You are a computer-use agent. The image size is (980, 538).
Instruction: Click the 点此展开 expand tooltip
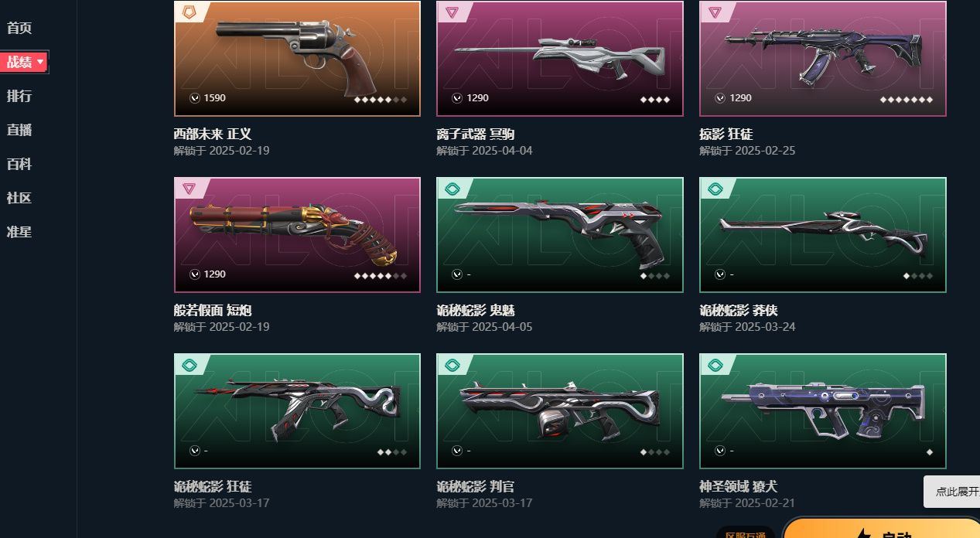click(x=953, y=492)
